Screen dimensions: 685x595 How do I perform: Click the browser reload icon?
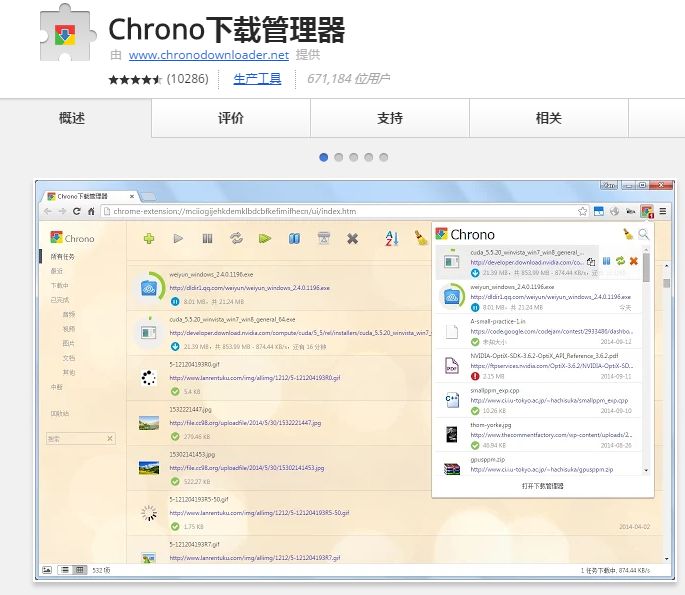click(77, 211)
